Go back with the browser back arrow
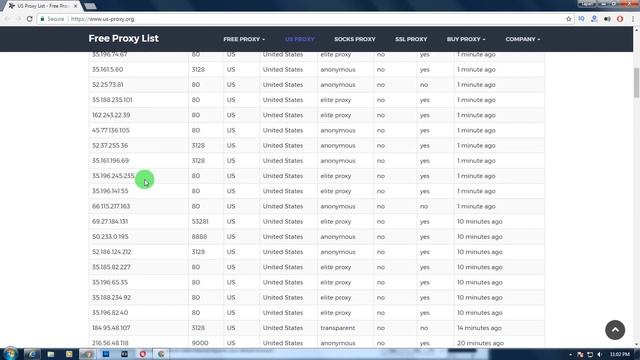 pos(7,19)
